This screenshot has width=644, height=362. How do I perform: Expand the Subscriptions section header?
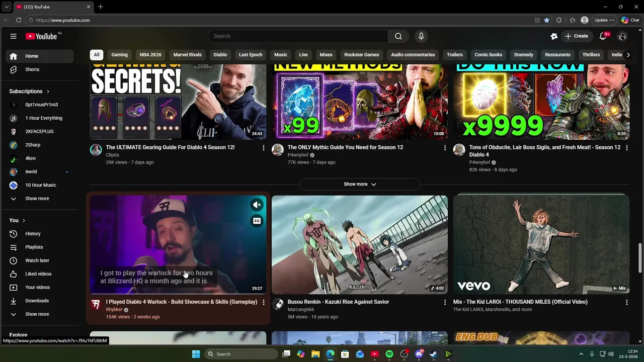pos(29,92)
